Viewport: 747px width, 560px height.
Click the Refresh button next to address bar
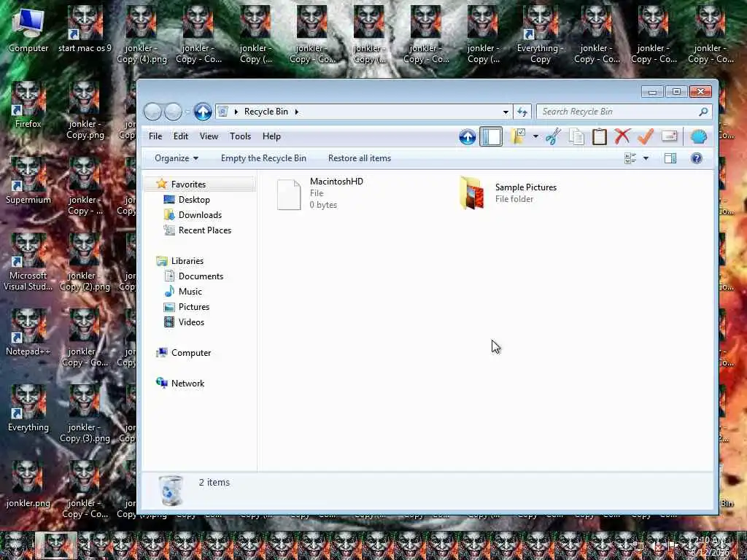[x=522, y=112]
